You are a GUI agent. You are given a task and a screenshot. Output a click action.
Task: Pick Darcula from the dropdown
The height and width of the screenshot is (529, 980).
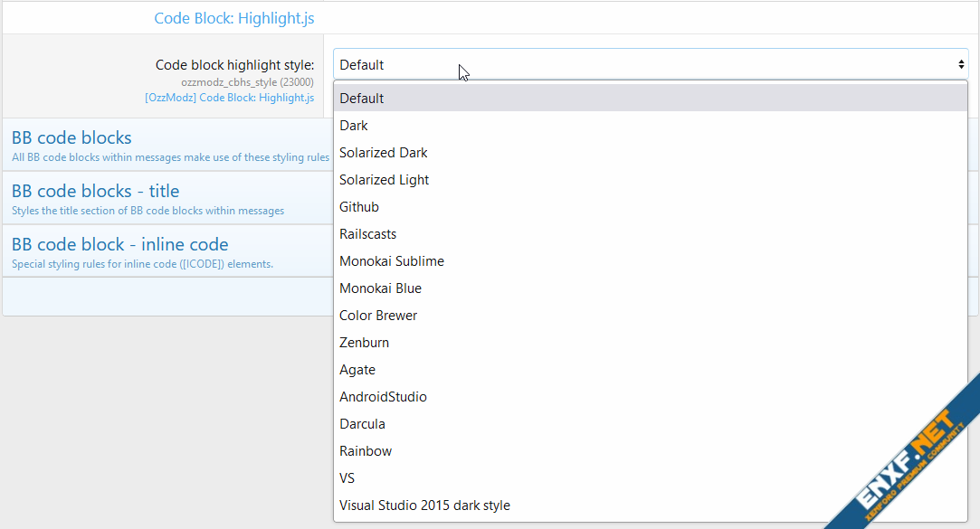[362, 424]
